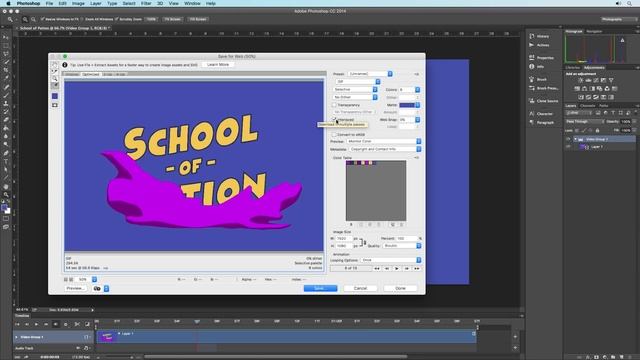The width and height of the screenshot is (640, 360).
Task: Open timeline settings gear icon
Action: click(66, 324)
